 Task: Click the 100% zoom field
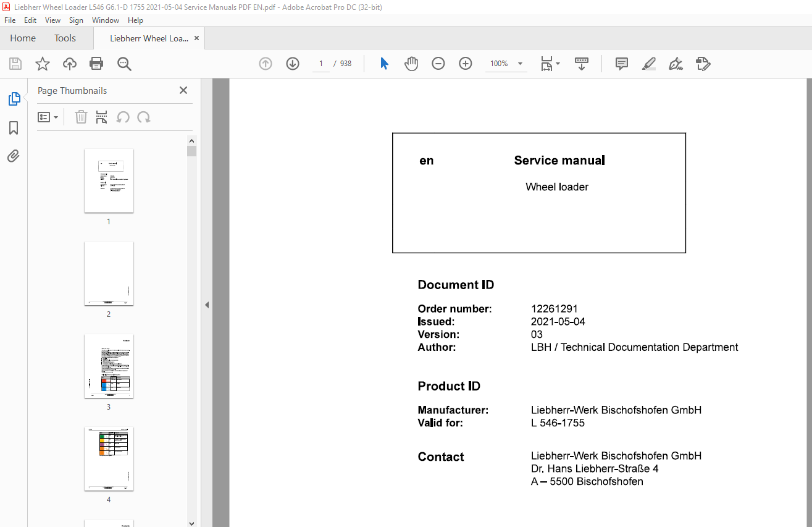499,64
